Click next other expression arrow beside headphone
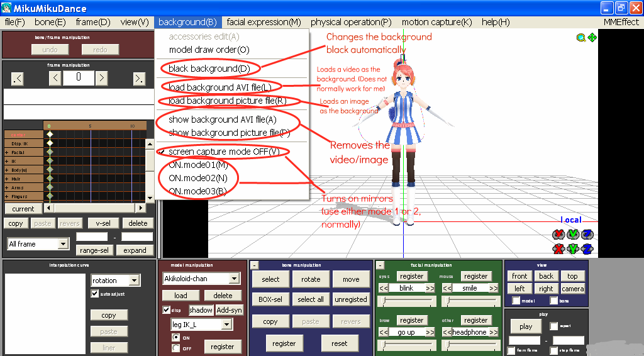This screenshot has width=644, height=356. pyautogui.click(x=494, y=332)
